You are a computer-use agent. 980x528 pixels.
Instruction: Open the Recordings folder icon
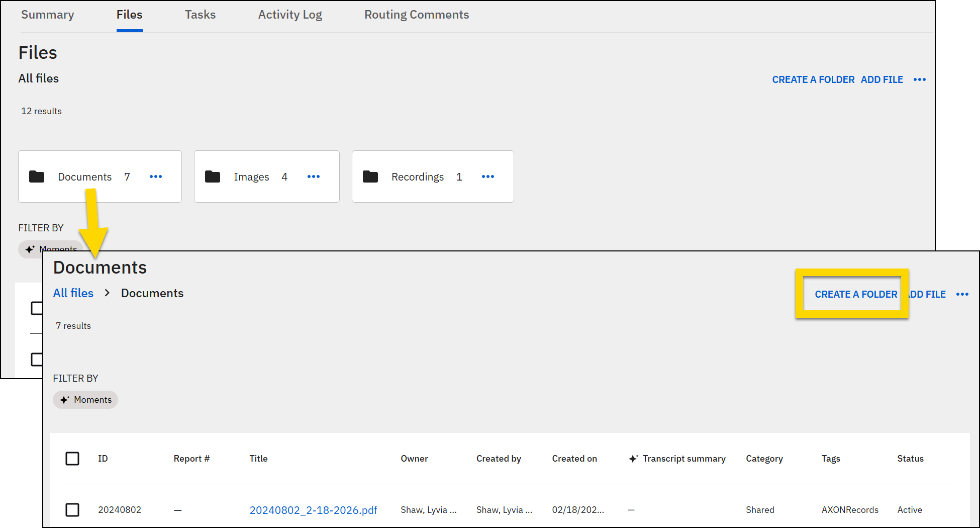pyautogui.click(x=370, y=177)
